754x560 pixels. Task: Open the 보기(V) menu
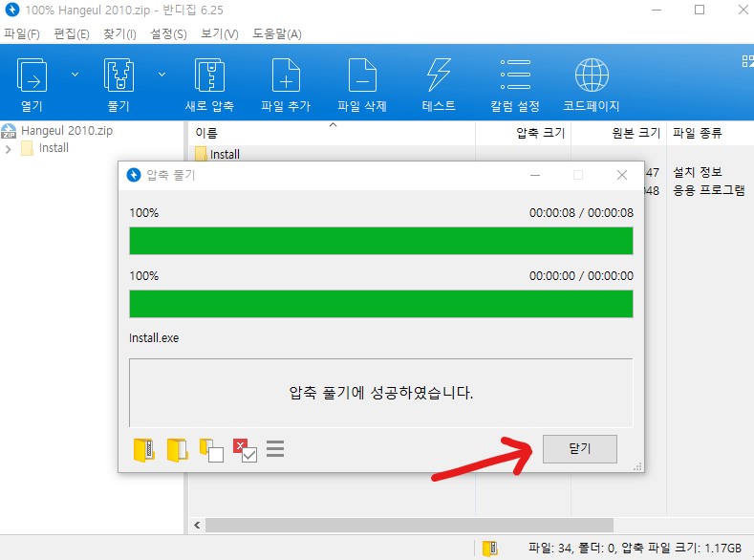pyautogui.click(x=219, y=34)
